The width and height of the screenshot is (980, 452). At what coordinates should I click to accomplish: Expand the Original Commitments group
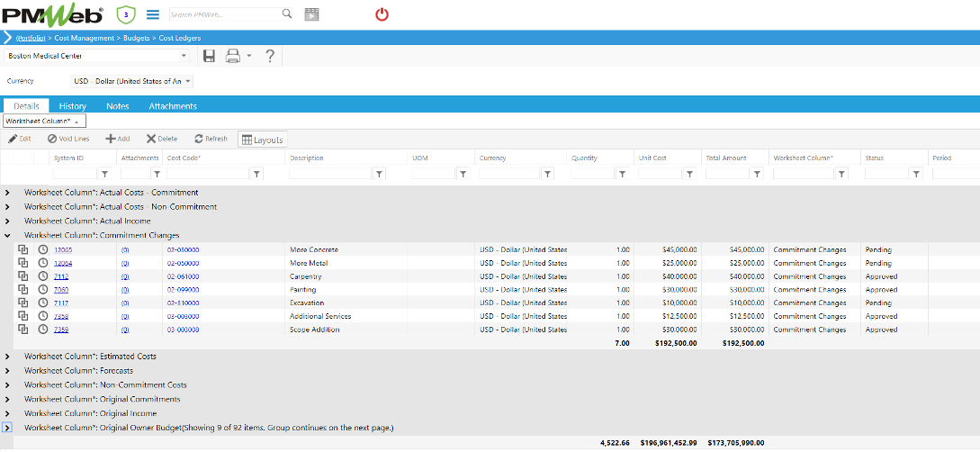pos(7,399)
